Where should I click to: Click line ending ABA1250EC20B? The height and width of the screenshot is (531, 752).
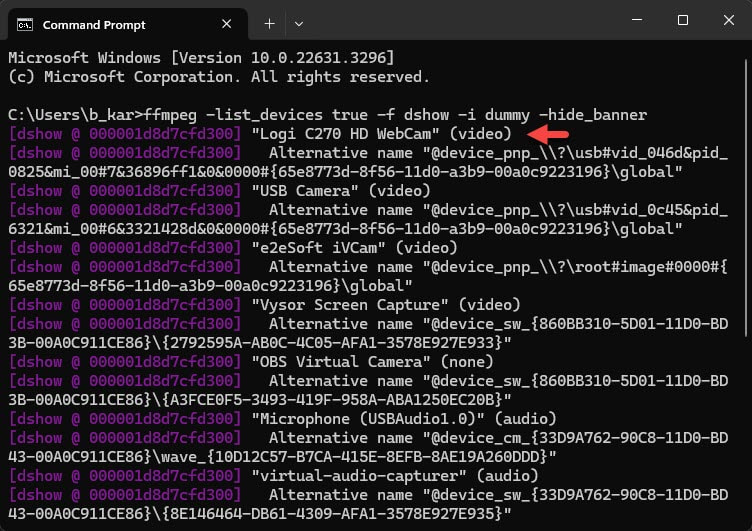pos(260,400)
